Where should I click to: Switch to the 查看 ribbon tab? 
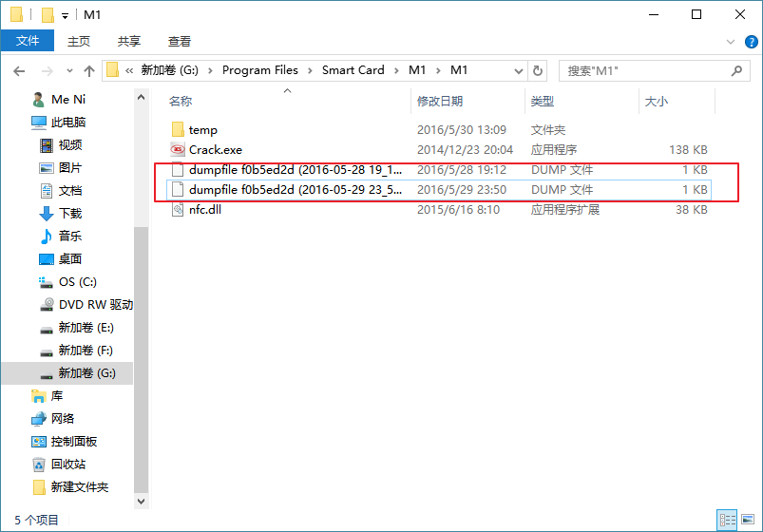coord(180,41)
